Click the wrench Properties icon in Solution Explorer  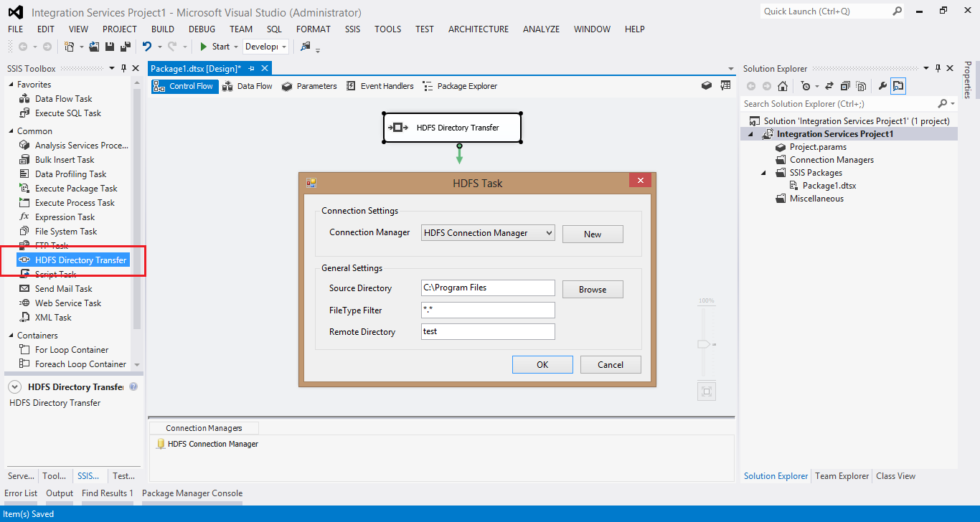click(x=882, y=86)
